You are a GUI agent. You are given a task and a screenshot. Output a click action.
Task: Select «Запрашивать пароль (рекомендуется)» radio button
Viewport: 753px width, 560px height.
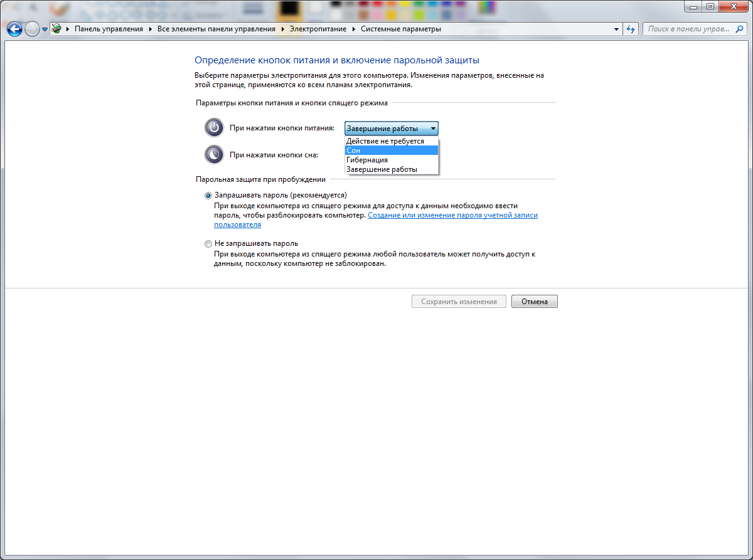(208, 195)
